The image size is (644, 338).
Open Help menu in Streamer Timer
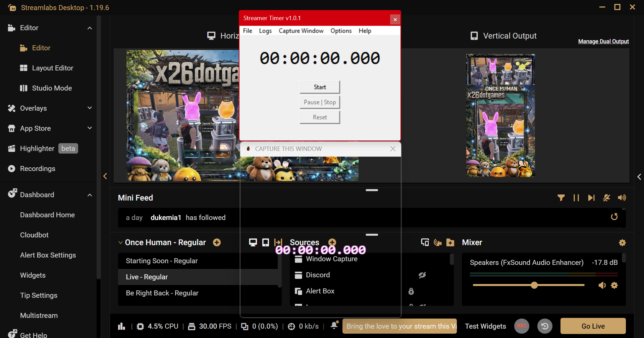[x=365, y=31]
